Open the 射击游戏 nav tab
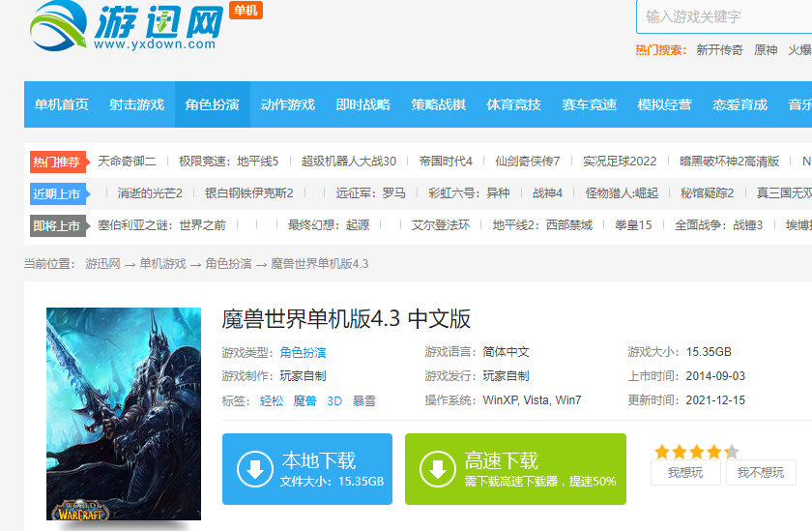812x531 pixels. click(x=136, y=104)
